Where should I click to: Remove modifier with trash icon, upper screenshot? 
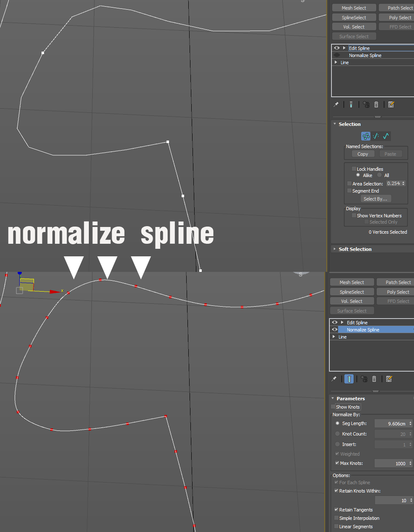[x=376, y=104]
